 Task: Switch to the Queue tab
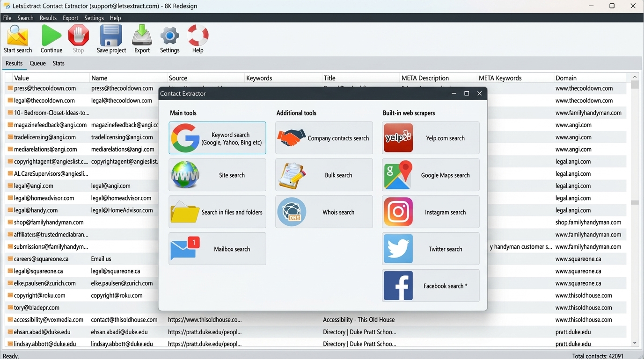point(38,63)
